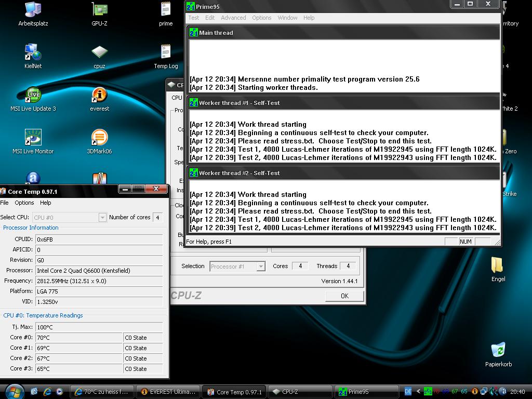Switch to 70°C zu heiss taskbar button
Screen dimensions: 532x399
(102, 392)
